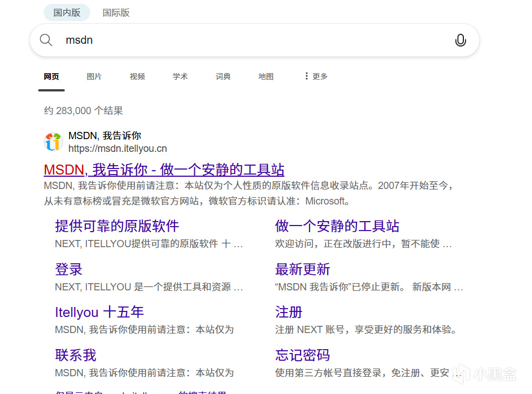This screenshot has height=394, width=532.
Task: Click snippet “MSDN 我告诉你”已停止更新
Action: [x=369, y=287]
